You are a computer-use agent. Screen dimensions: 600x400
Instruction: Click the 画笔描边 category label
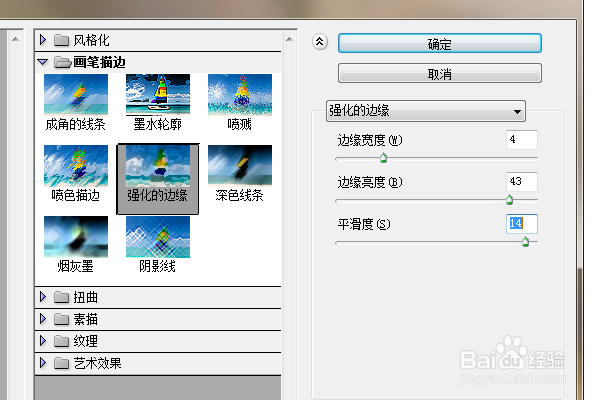(x=99, y=62)
